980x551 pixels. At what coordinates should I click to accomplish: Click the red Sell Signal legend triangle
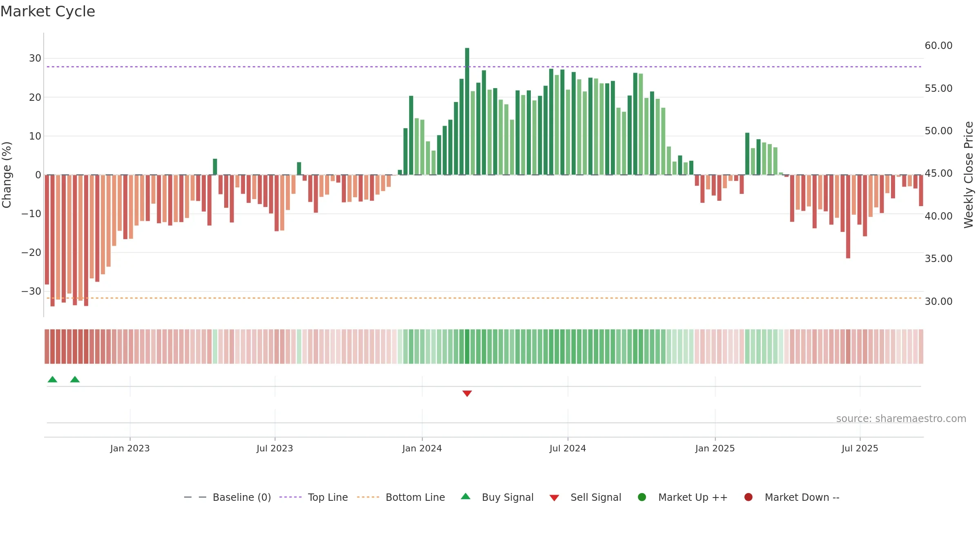pyautogui.click(x=554, y=498)
